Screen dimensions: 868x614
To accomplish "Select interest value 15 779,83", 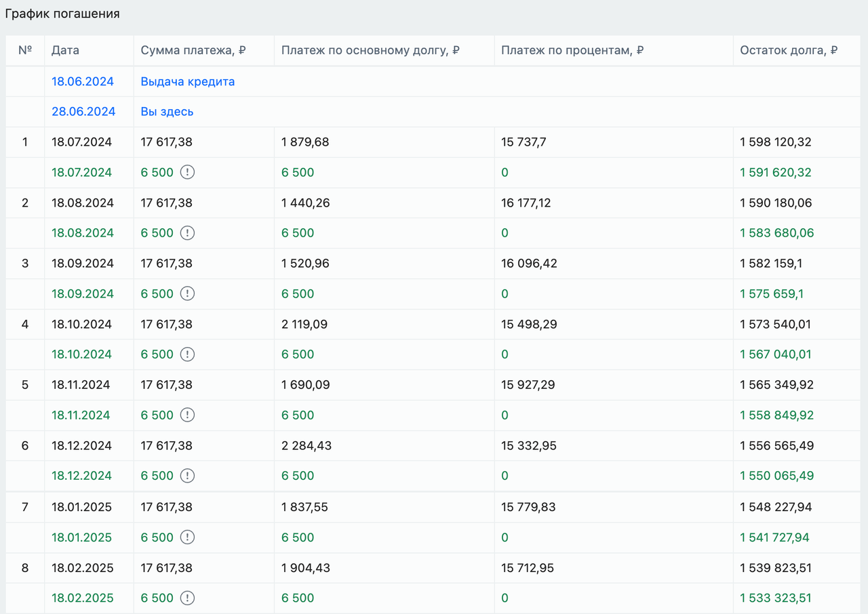I will 528,507.
